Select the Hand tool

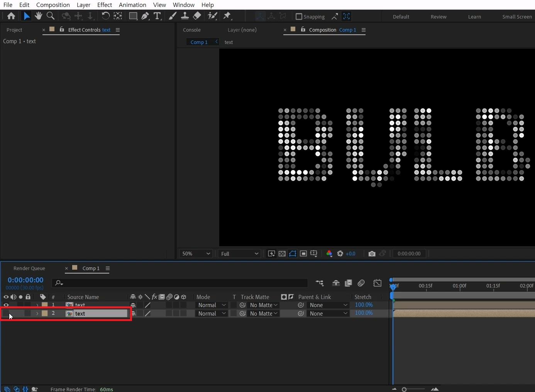point(38,16)
